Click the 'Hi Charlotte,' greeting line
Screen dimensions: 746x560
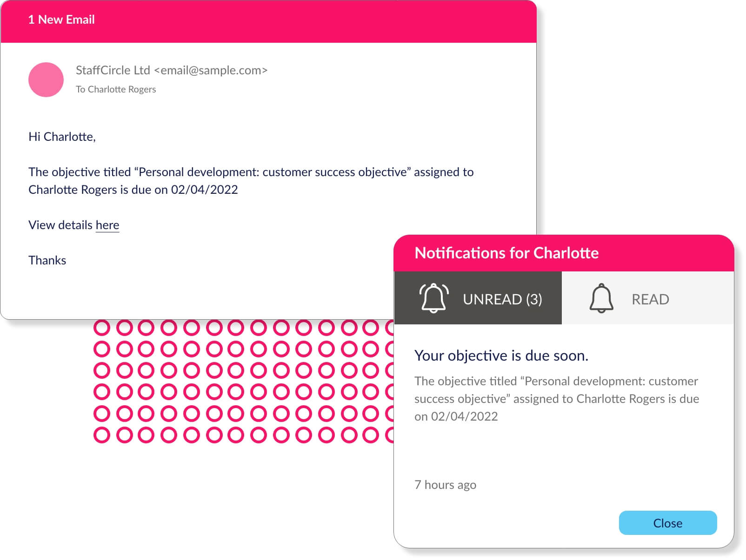click(62, 137)
